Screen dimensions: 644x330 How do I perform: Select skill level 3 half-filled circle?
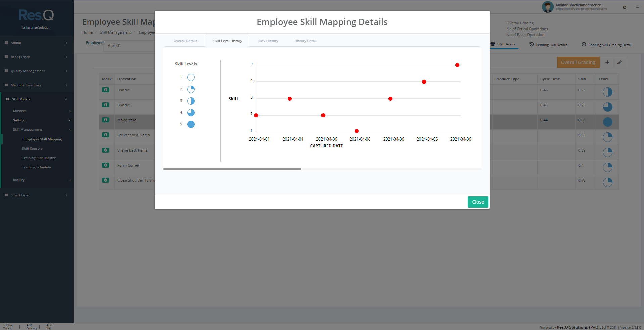coord(191,101)
